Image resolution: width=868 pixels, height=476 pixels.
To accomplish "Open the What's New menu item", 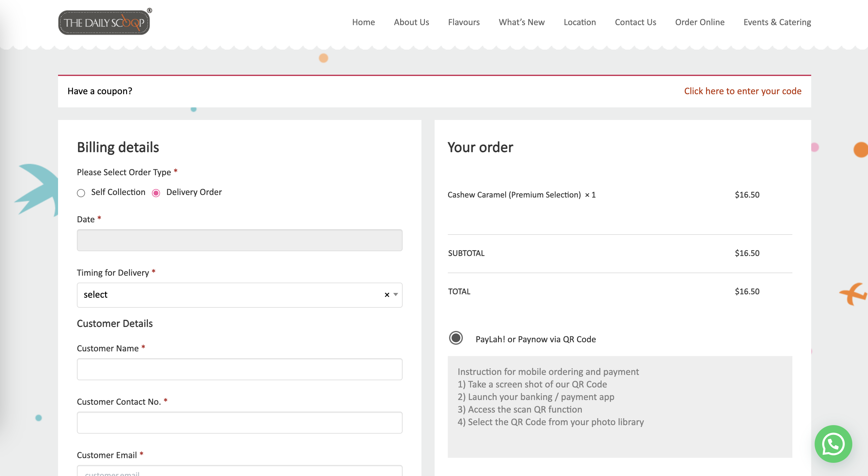I will [521, 22].
